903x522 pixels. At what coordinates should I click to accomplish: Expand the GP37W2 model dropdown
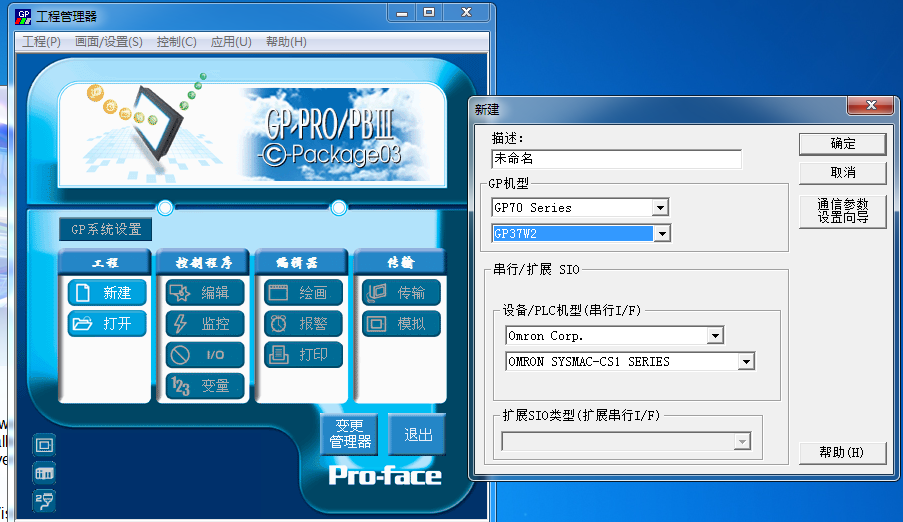660,234
